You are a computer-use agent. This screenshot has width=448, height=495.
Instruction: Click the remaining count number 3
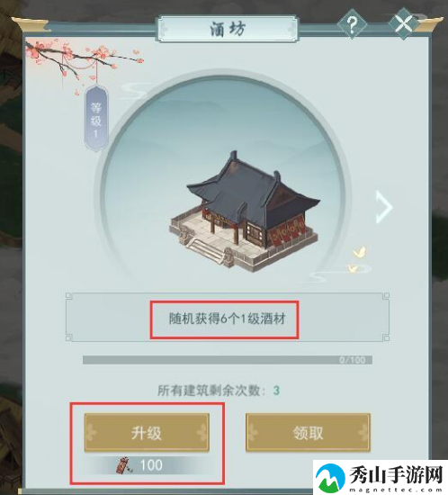276,391
